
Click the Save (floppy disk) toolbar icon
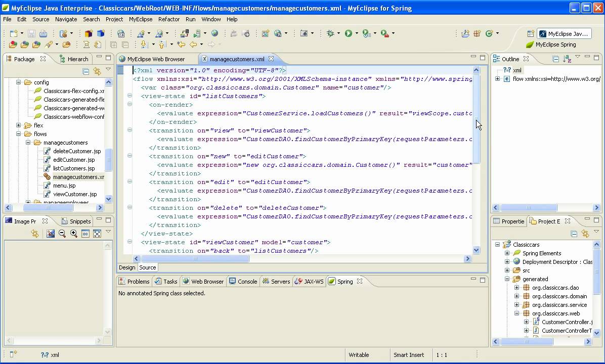pyautogui.click(x=32, y=33)
